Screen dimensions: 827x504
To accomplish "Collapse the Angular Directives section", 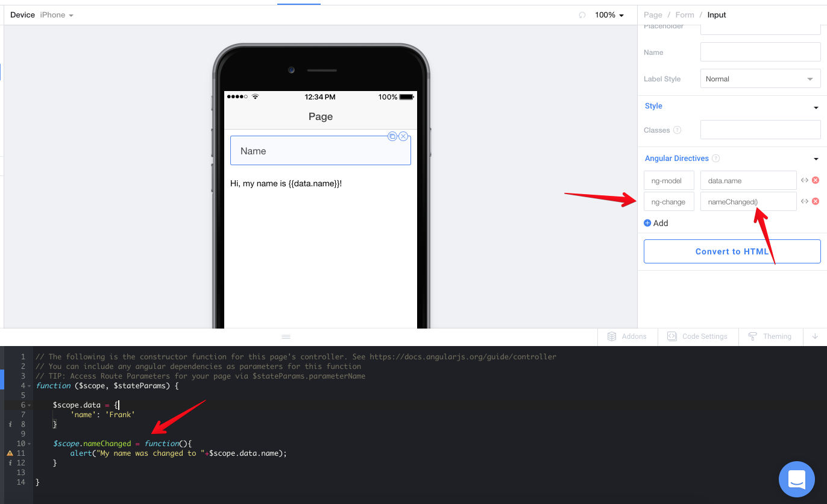I will point(816,159).
